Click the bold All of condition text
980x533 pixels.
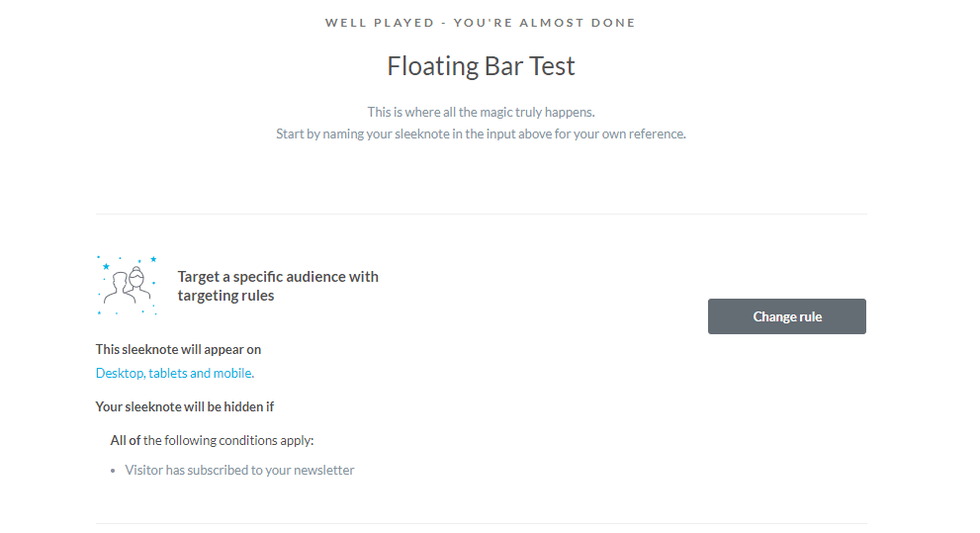[125, 440]
